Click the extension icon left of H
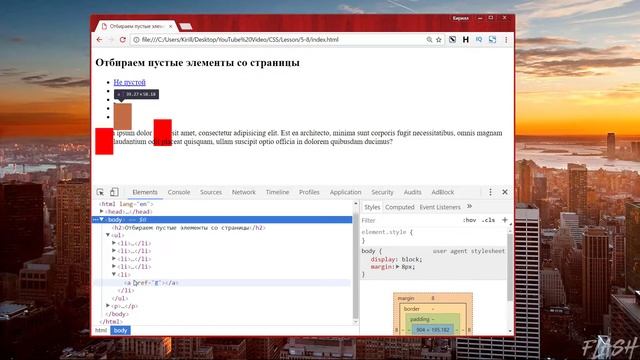640x360 pixels. [452, 40]
